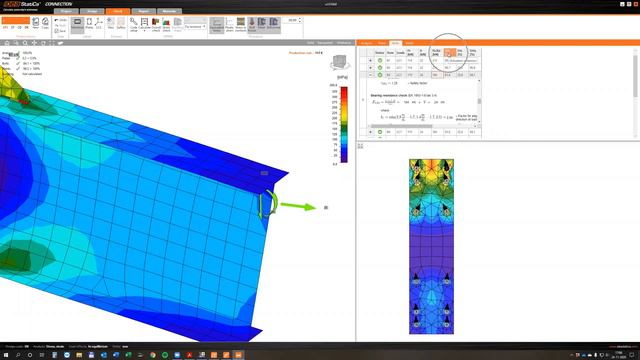Click the results panel vertical scrollbar
The image size is (640, 360).
[635, 76]
